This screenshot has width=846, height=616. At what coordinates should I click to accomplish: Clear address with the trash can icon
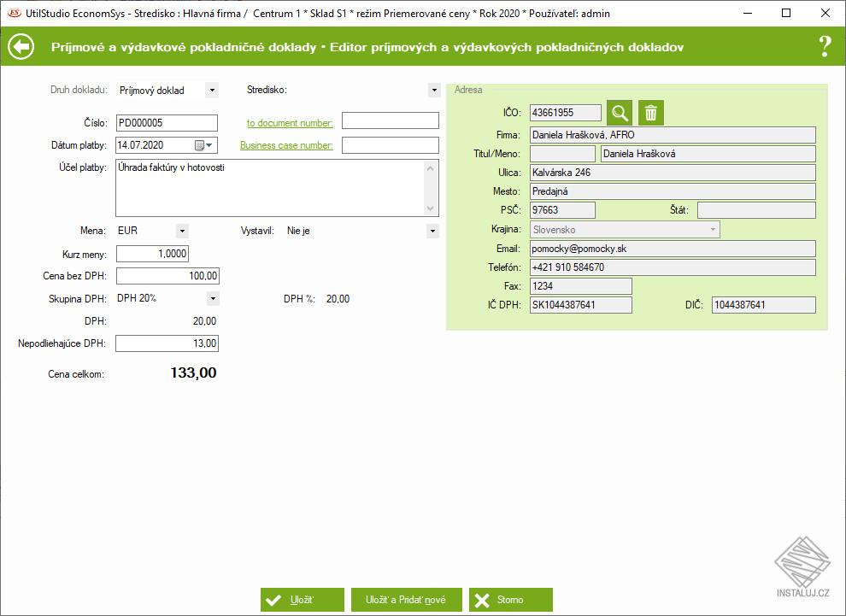point(651,113)
